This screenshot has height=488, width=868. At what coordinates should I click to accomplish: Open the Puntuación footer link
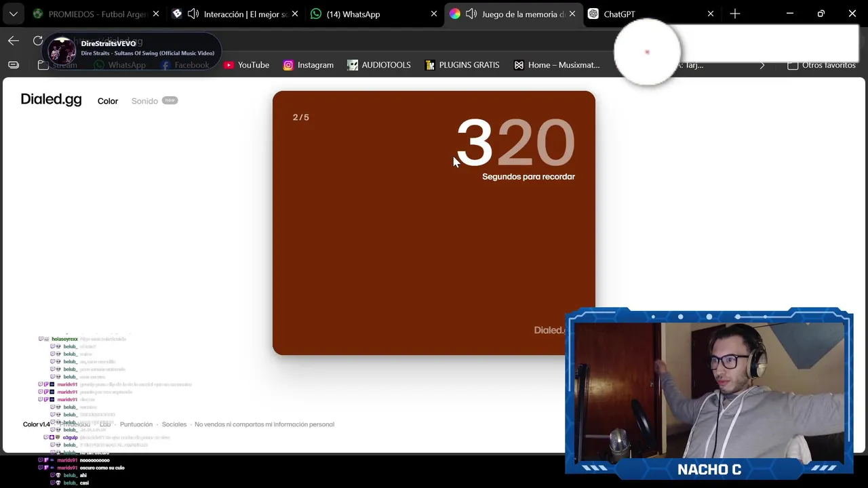136,424
